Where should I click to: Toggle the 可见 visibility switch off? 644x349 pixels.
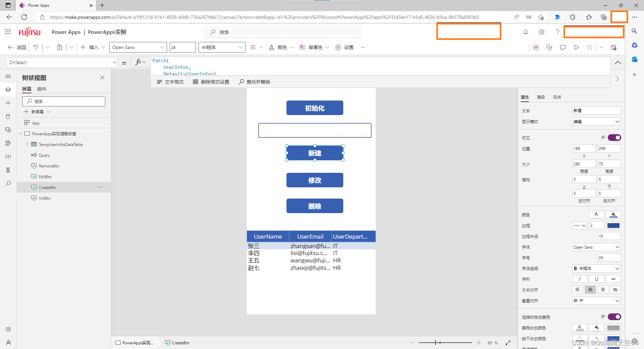click(614, 138)
